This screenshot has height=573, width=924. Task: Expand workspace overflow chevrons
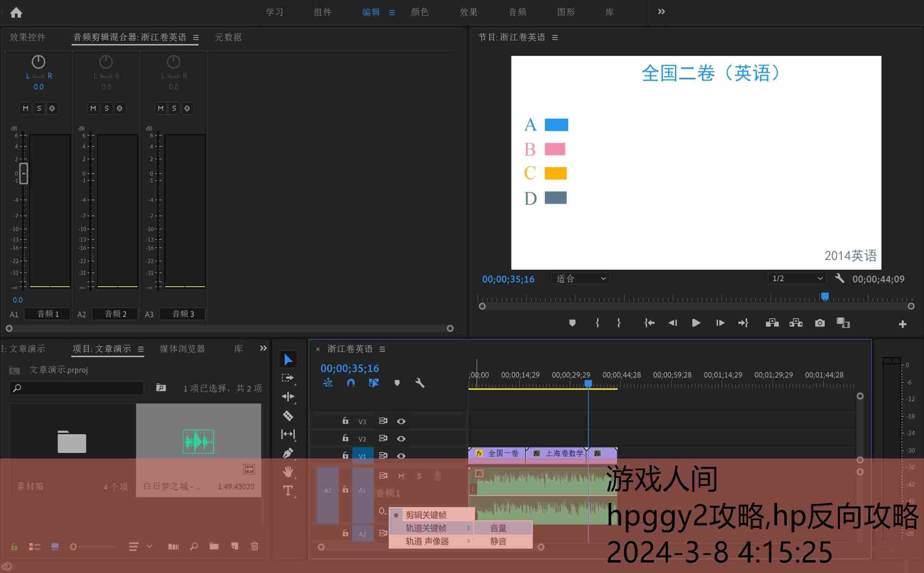pos(661,12)
